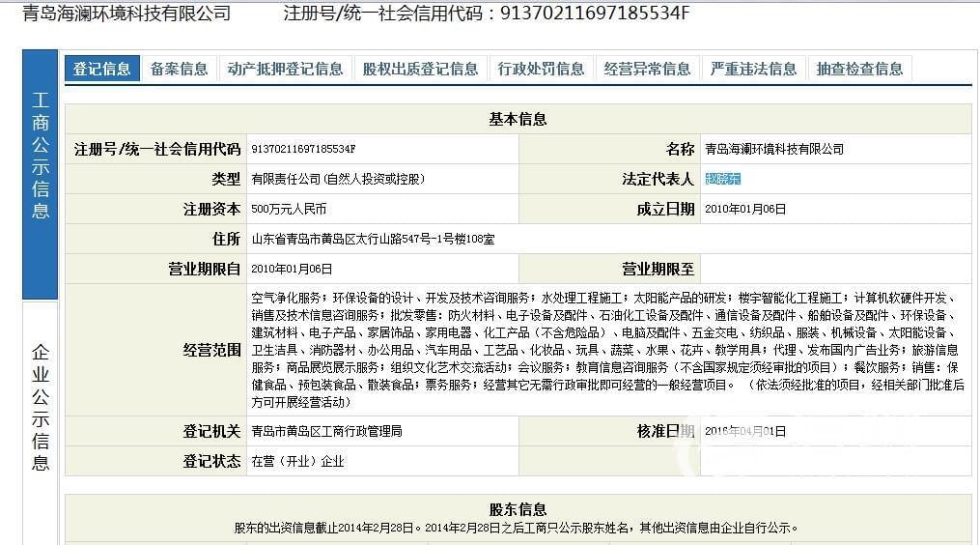Screen dimensions: 980x545
Task: Show the 抽查检查信息 tab
Action: click(860, 69)
